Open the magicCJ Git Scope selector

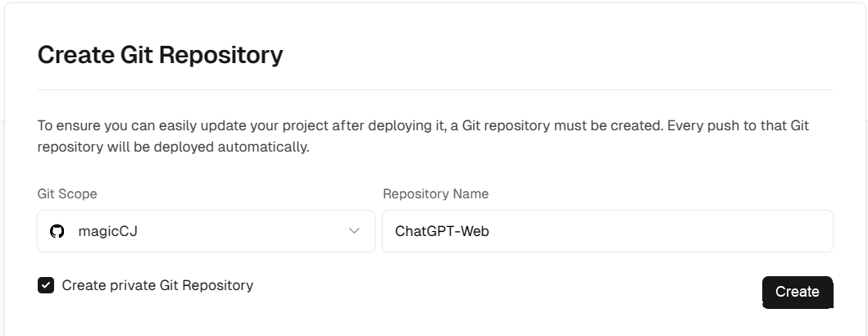click(x=206, y=231)
